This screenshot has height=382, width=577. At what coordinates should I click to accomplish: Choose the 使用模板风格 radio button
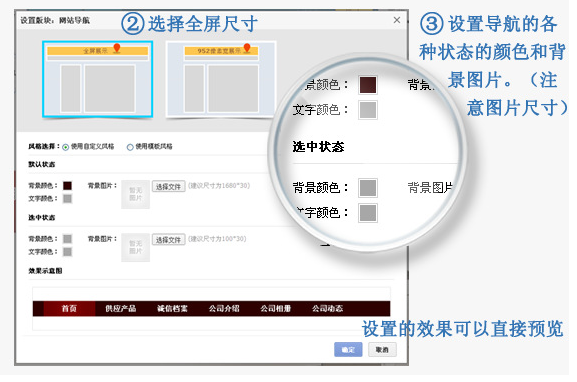(x=130, y=147)
